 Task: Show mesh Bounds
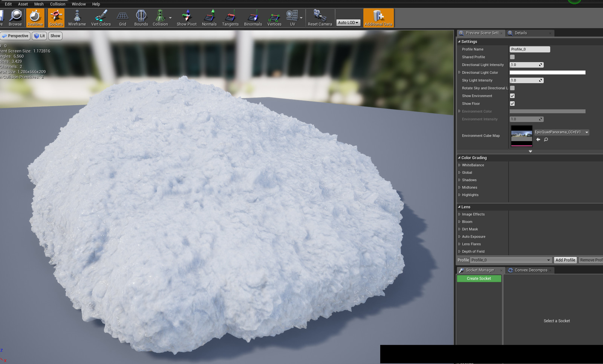tap(141, 18)
